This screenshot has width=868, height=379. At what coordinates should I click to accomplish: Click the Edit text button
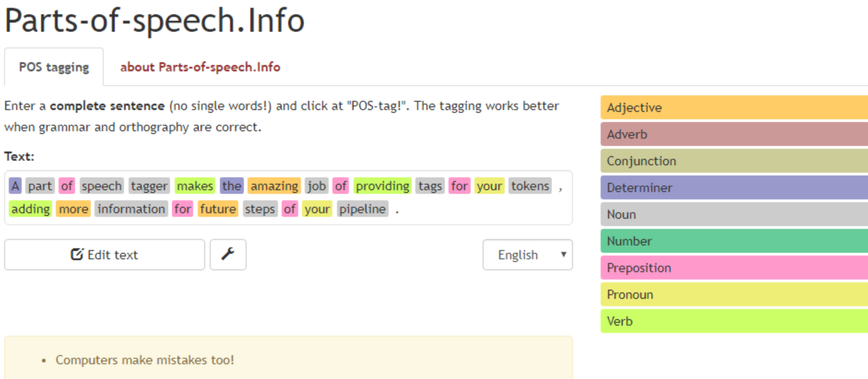105,255
